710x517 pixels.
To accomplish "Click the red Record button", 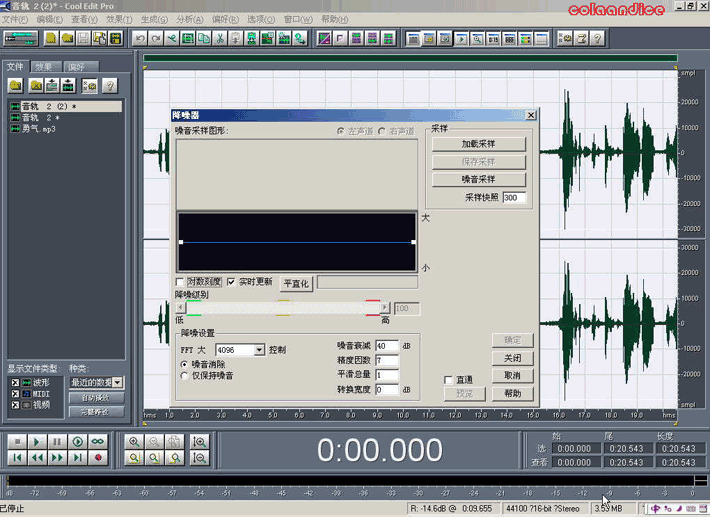I will click(98, 457).
